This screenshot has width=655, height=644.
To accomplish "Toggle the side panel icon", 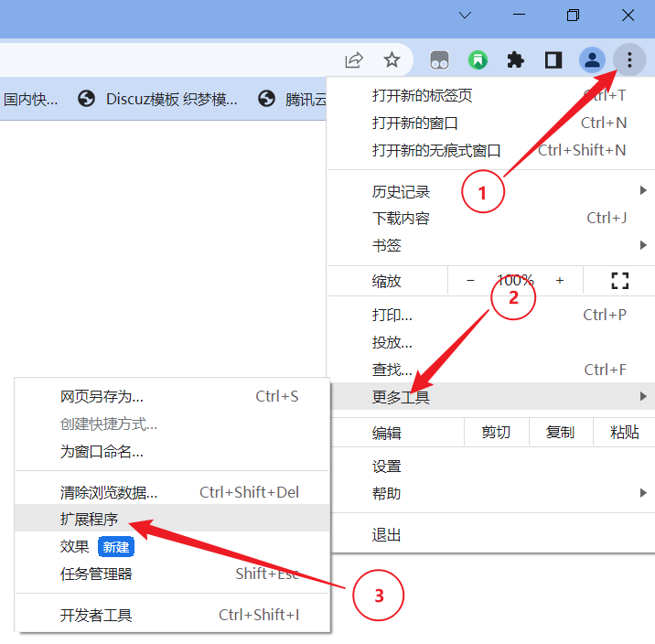I will [x=553, y=60].
